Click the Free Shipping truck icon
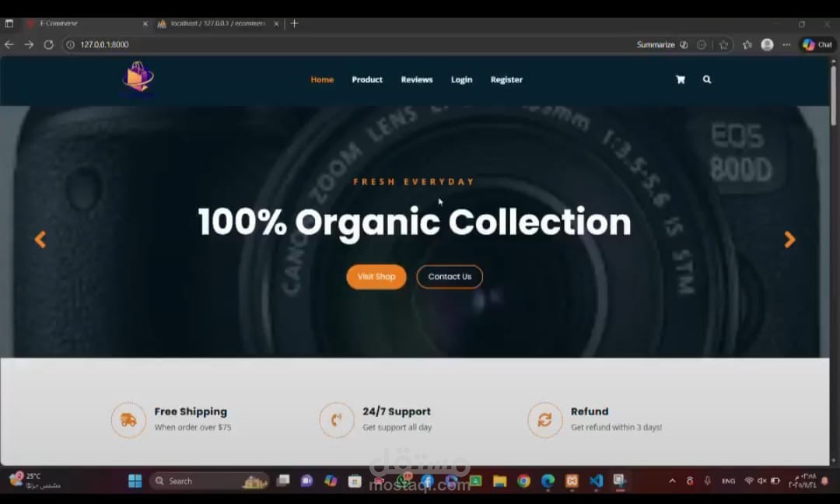This screenshot has height=504, width=840. pyautogui.click(x=128, y=420)
